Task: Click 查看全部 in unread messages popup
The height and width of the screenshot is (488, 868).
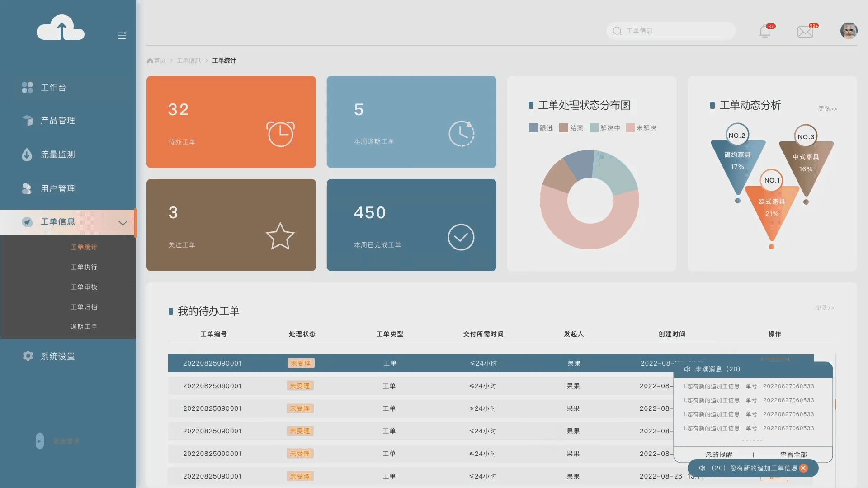Action: coord(793,455)
